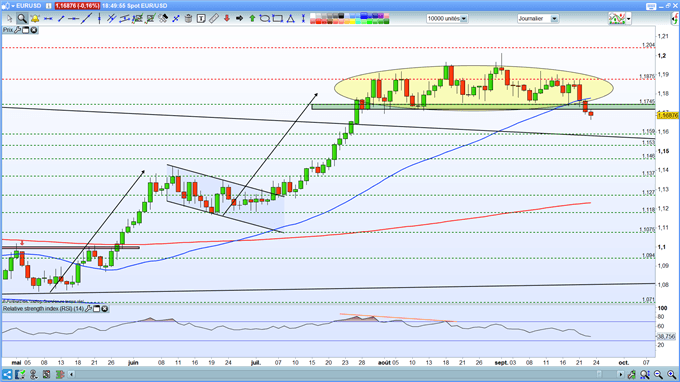The image size is (680, 382).
Task: Pick the white color swatch
Action: [x=313, y=16]
